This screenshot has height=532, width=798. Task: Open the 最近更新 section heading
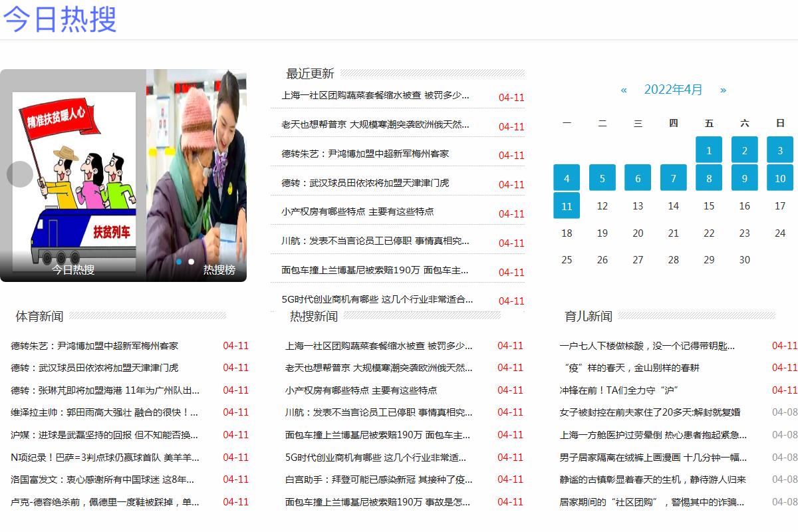[310, 74]
